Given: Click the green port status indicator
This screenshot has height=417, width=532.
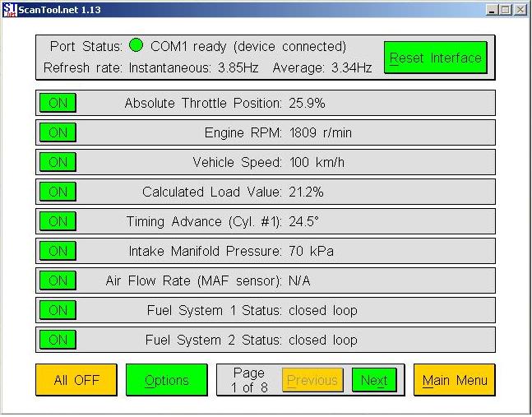Looking at the screenshot, I should pos(136,46).
